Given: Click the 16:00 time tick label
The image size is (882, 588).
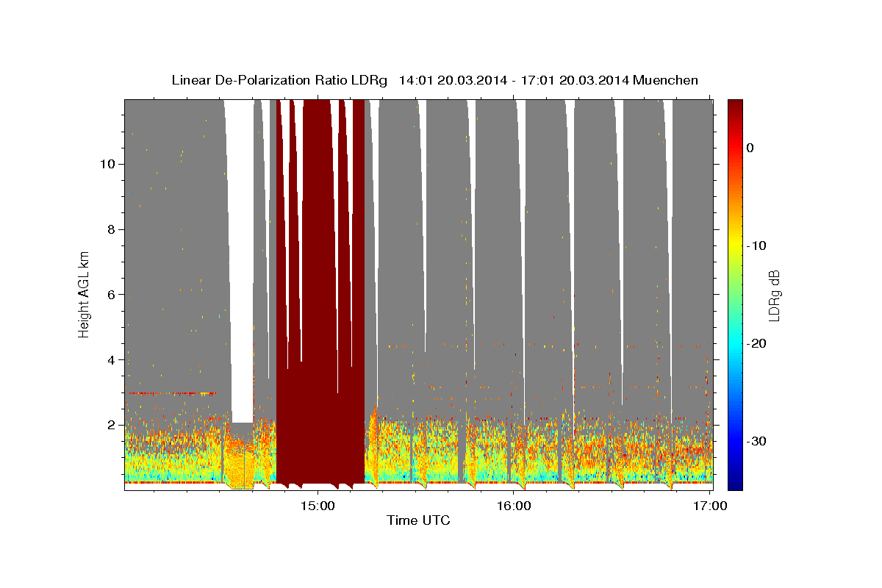Looking at the screenshot, I should point(514,506).
